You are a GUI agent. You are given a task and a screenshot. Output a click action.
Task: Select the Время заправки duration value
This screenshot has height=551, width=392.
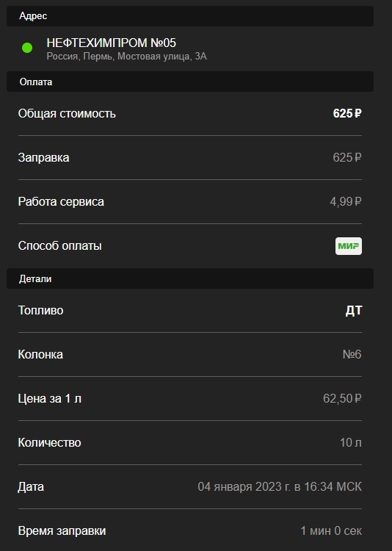click(x=331, y=530)
